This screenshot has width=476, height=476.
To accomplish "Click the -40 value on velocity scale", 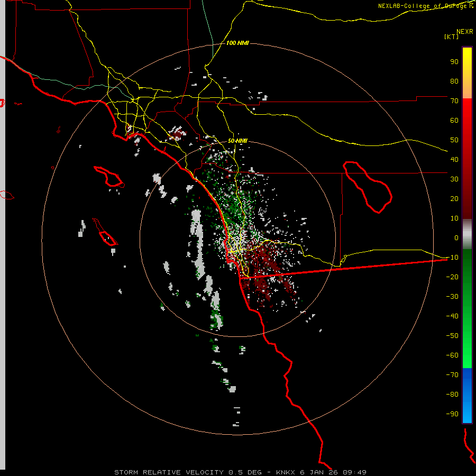I will tap(452, 316).
